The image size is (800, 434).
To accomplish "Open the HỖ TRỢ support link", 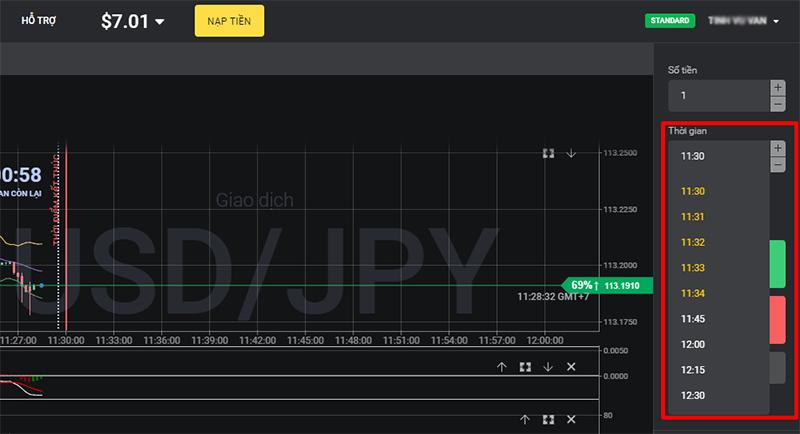I will (x=39, y=20).
